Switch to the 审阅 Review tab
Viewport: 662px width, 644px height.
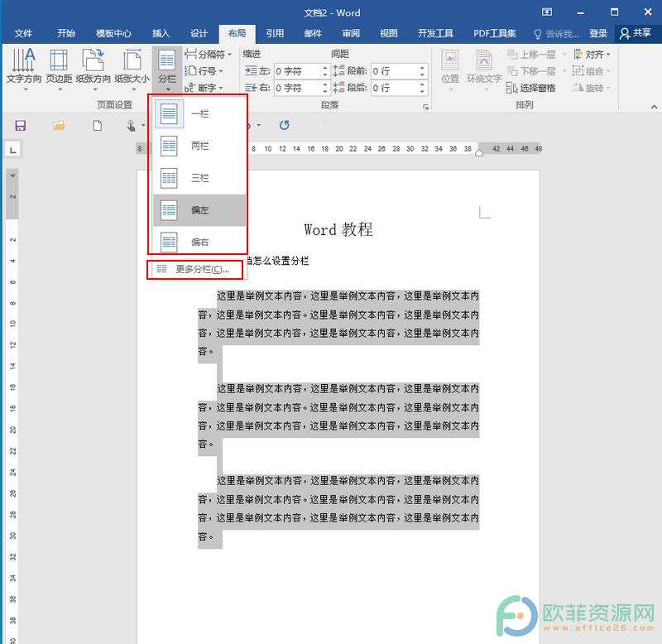(351, 33)
